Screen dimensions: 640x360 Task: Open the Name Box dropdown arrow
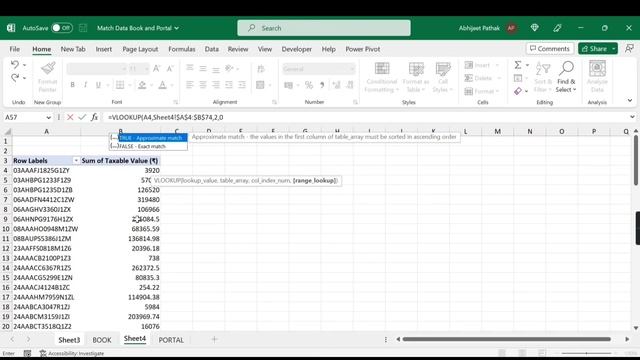(x=49, y=118)
